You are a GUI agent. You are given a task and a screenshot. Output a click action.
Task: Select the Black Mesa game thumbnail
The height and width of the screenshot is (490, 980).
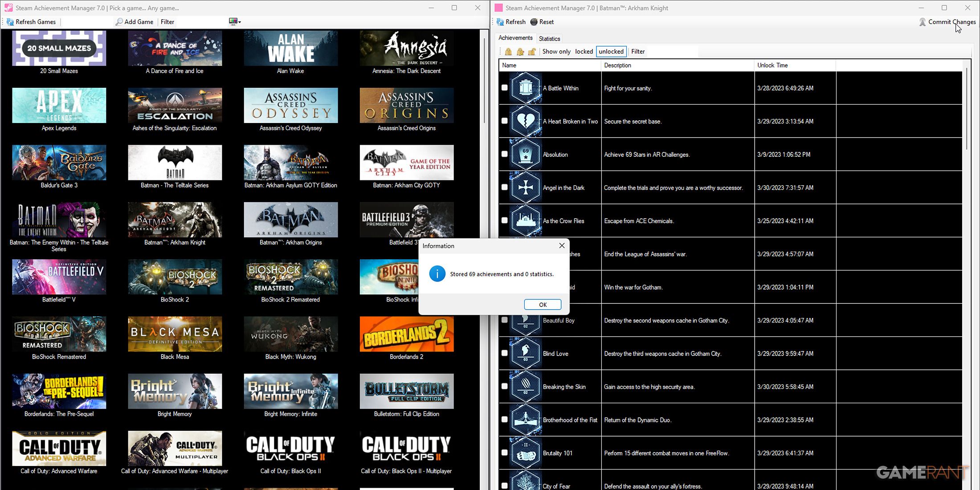pos(175,334)
